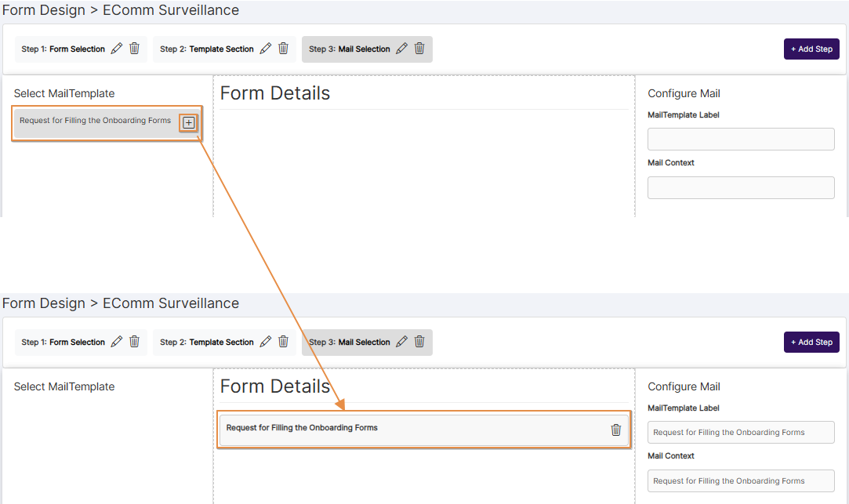The width and height of the screenshot is (849, 504).
Task: Select the Onboarding Forms row in Form Details
Action: pos(376,428)
